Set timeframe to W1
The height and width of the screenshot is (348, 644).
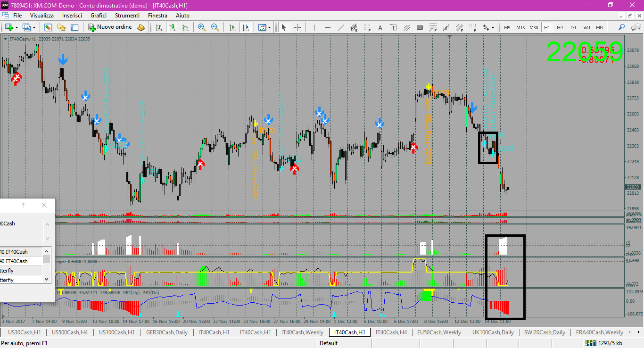pos(586,27)
